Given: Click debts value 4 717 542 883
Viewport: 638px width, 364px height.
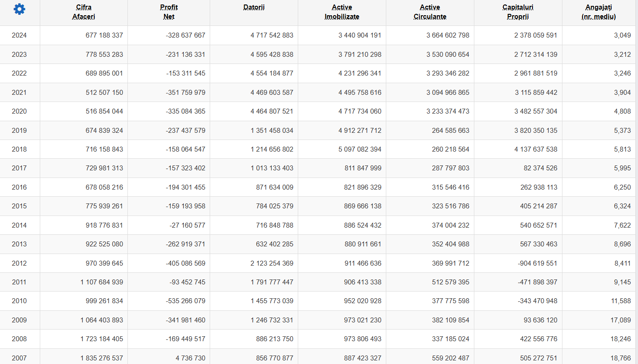Looking at the screenshot, I should (272, 35).
